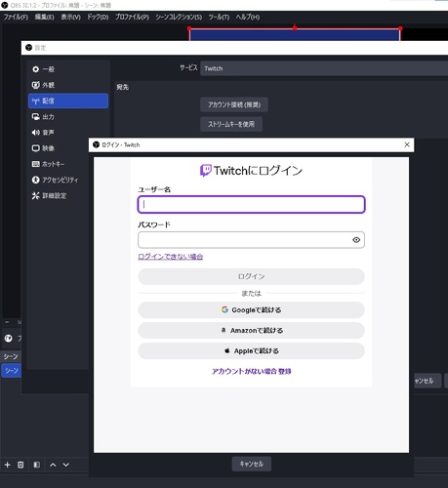Select 配信 stream antenna icon
This screenshot has width=448, height=488.
(x=35, y=101)
